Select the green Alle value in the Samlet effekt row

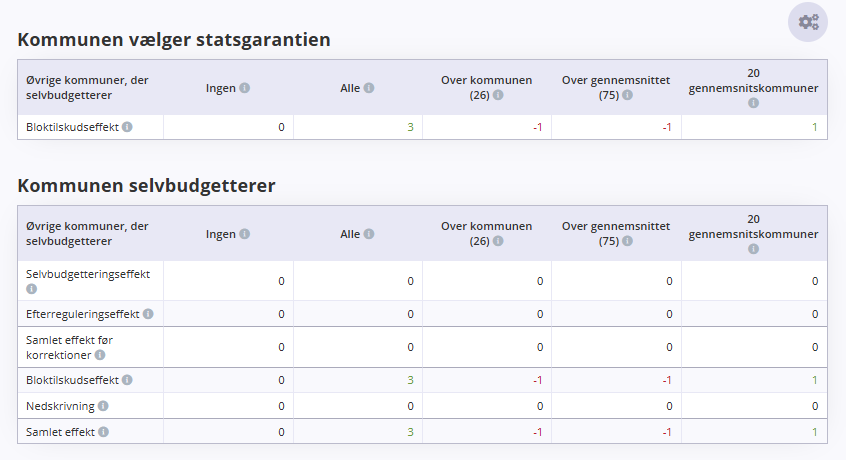coord(410,432)
